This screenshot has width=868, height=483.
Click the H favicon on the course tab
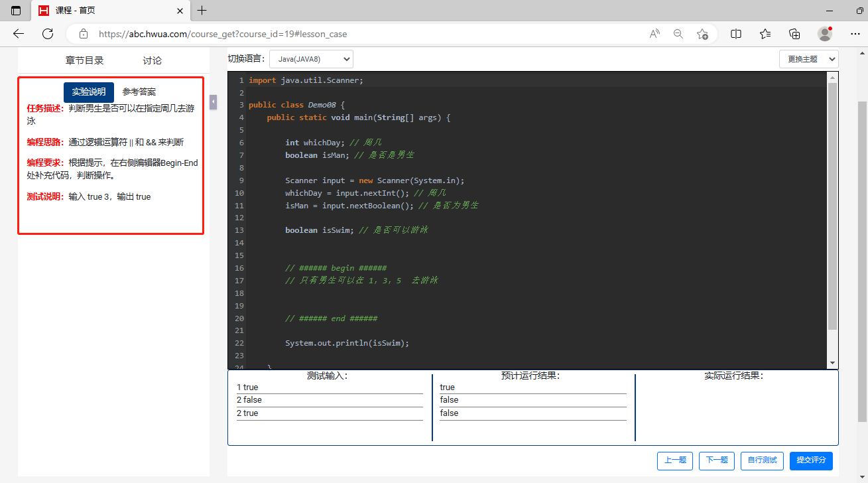coord(44,11)
